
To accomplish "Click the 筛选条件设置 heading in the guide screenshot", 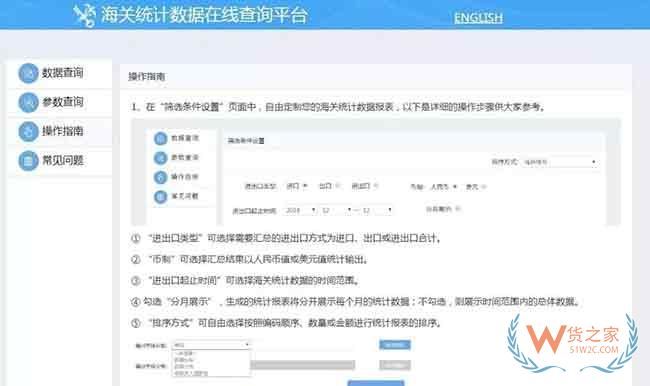I will click(246, 141).
